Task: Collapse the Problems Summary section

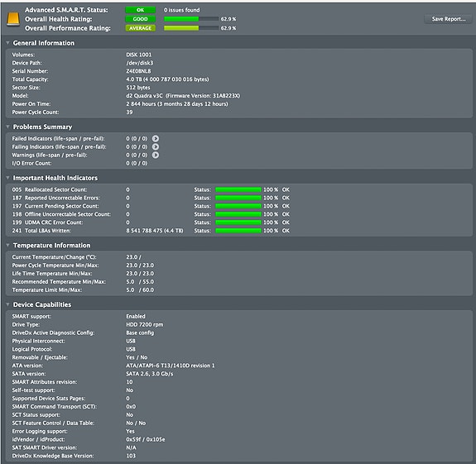Action: click(7, 127)
